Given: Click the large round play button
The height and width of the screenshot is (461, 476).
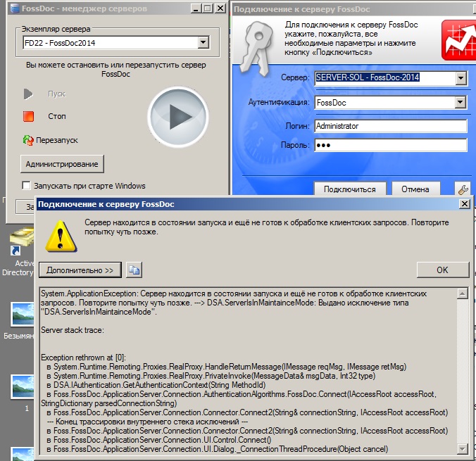Looking at the screenshot, I should [x=178, y=117].
